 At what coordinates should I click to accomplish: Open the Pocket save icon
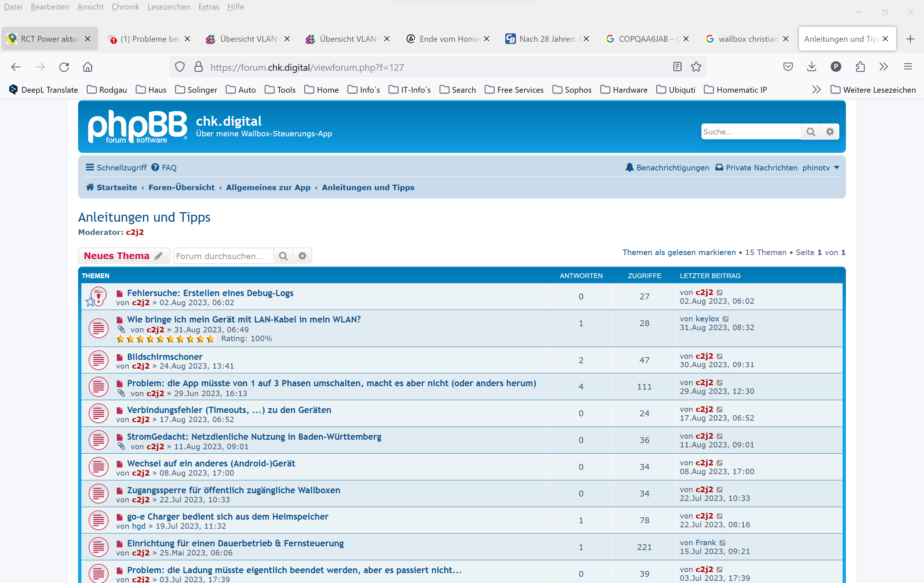788,67
